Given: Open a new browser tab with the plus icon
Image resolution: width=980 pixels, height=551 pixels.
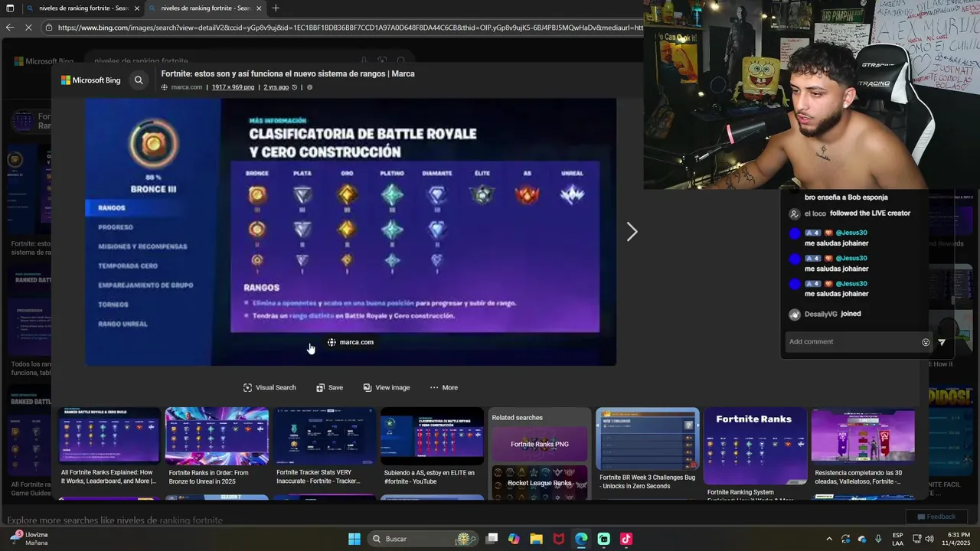Looking at the screenshot, I should [276, 8].
